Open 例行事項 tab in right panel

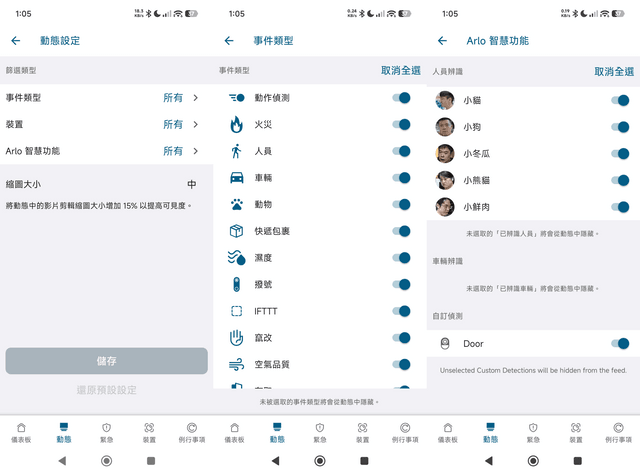pyautogui.click(x=618, y=433)
